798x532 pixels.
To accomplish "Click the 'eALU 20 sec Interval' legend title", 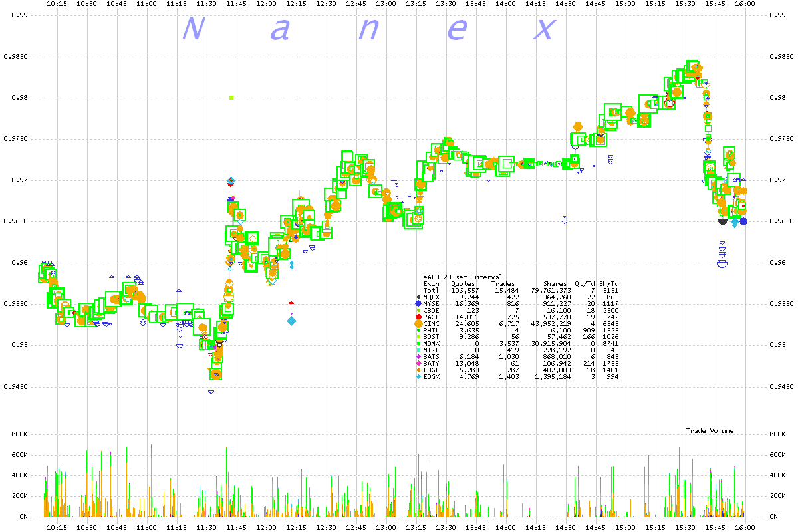I will pyautogui.click(x=463, y=277).
